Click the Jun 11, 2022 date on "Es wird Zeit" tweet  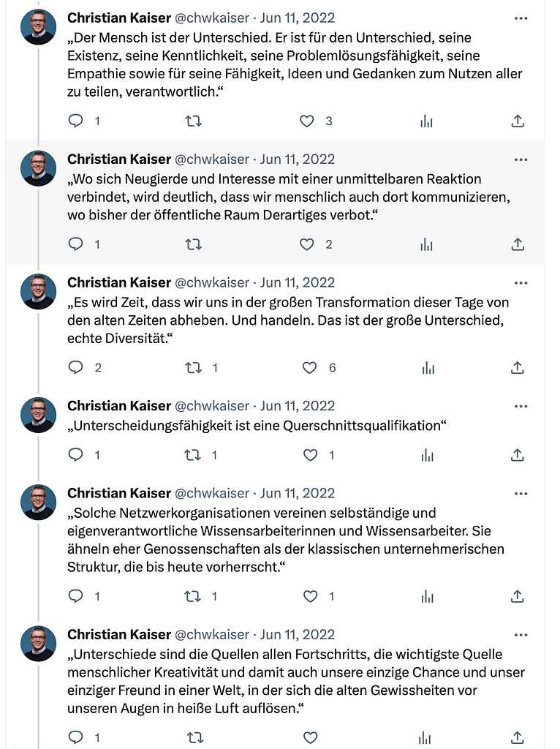click(x=298, y=282)
